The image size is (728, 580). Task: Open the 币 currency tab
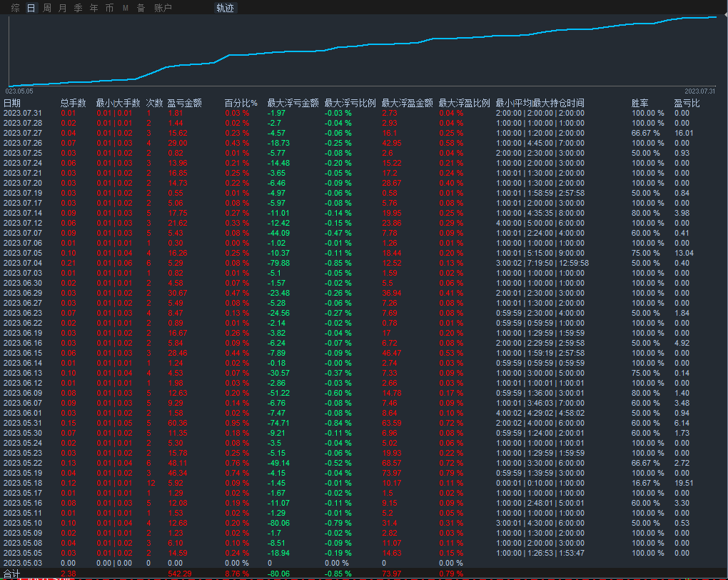[x=110, y=8]
